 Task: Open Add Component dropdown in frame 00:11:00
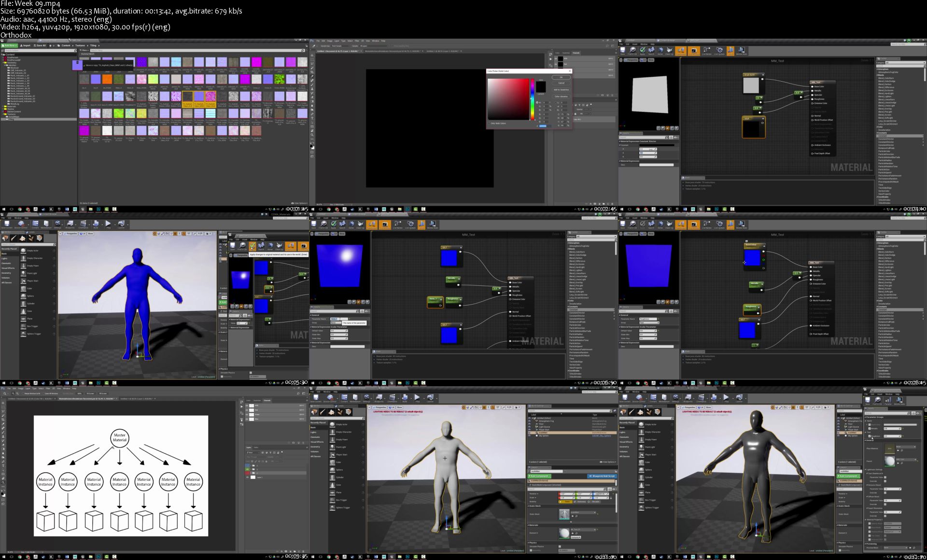click(x=539, y=476)
